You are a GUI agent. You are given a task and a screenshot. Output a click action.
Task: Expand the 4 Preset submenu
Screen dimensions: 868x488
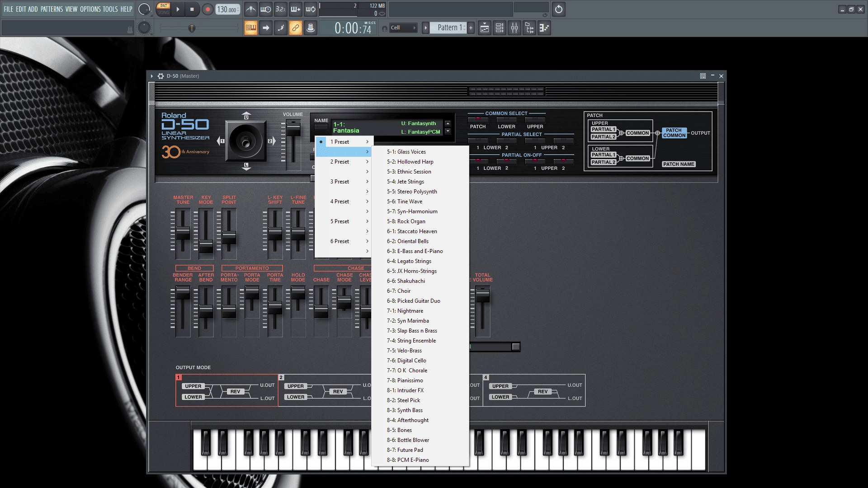click(x=344, y=202)
